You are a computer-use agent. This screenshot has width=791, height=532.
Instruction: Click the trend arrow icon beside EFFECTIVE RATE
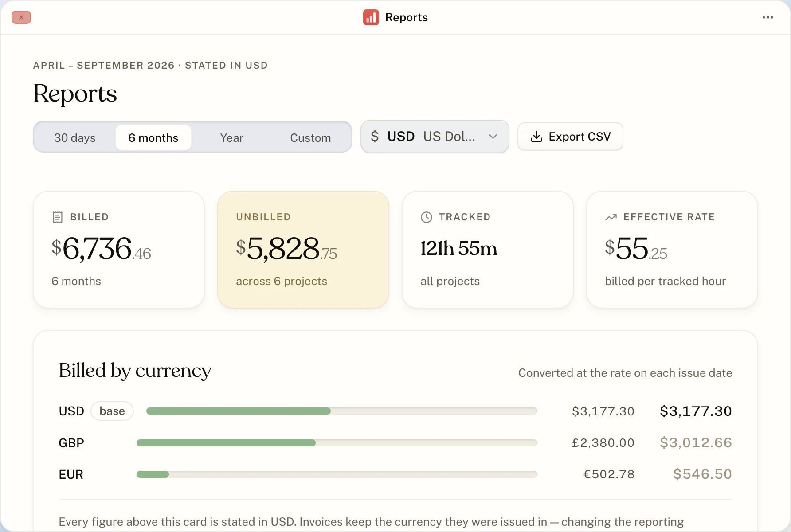click(611, 217)
